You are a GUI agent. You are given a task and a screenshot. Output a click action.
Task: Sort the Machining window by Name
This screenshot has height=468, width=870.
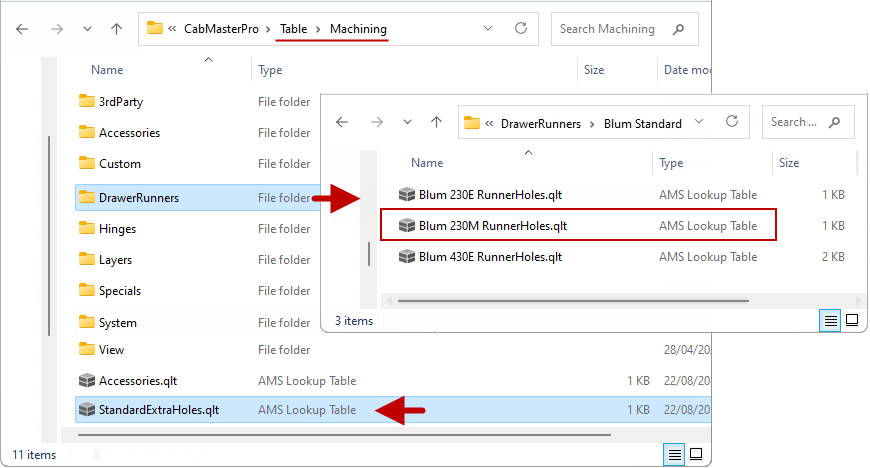pos(107,70)
